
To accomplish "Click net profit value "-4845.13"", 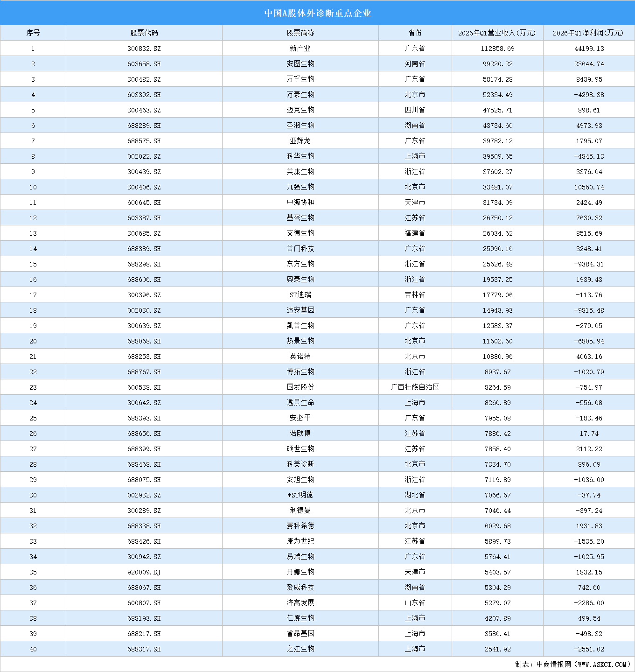I will pos(589,156).
